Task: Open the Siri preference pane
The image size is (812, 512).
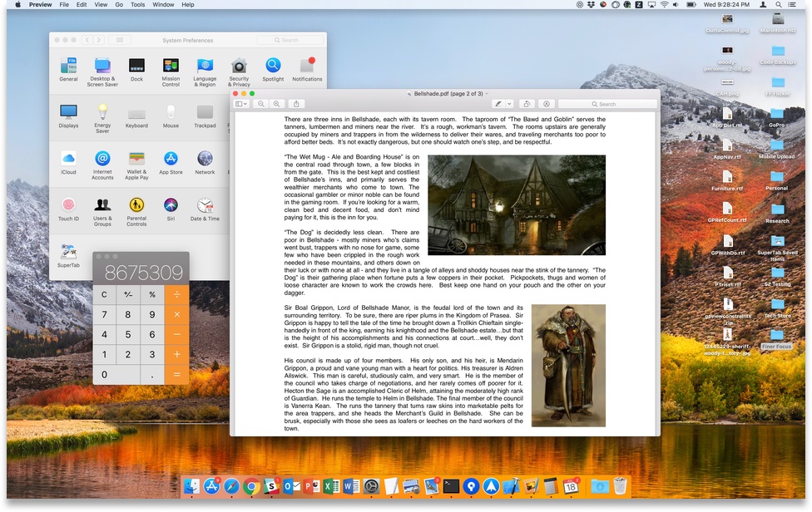Action: pyautogui.click(x=171, y=206)
